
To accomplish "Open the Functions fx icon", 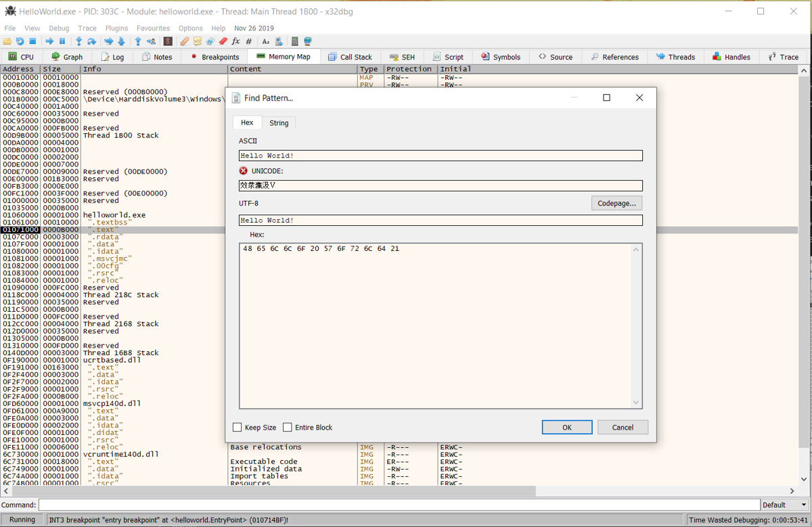I will tap(235, 41).
